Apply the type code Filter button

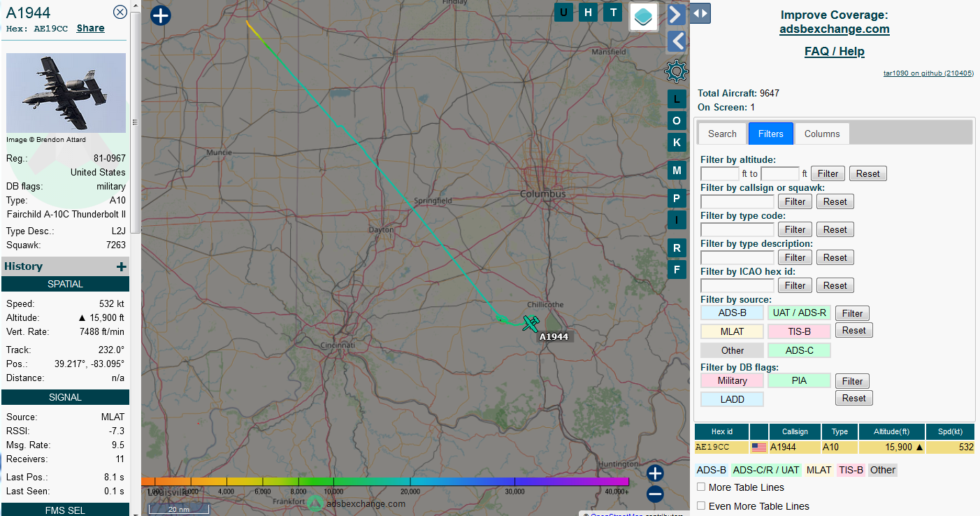[795, 229]
